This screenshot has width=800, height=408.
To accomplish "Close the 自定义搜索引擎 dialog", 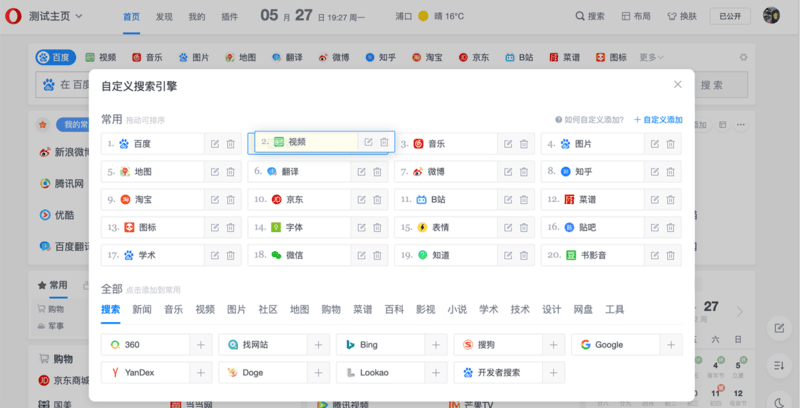I will (678, 84).
